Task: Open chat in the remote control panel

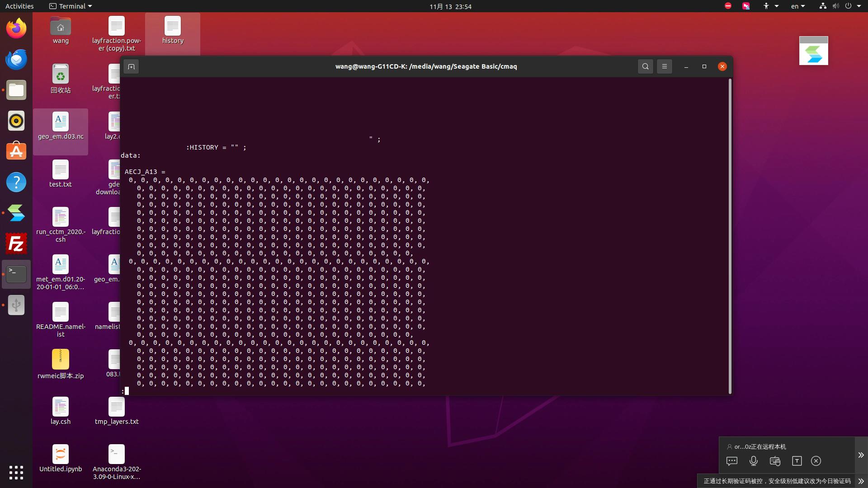Action: (731, 461)
